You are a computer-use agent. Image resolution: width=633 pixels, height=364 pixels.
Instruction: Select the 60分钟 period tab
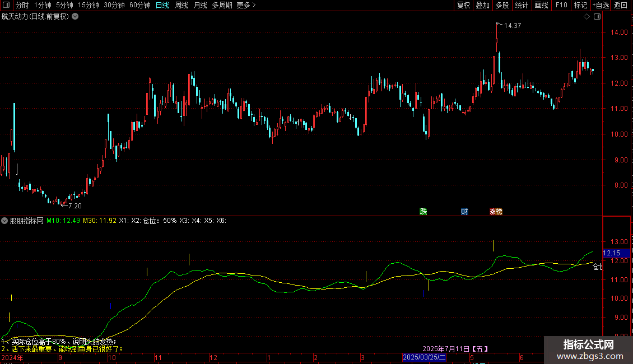[x=139, y=5]
